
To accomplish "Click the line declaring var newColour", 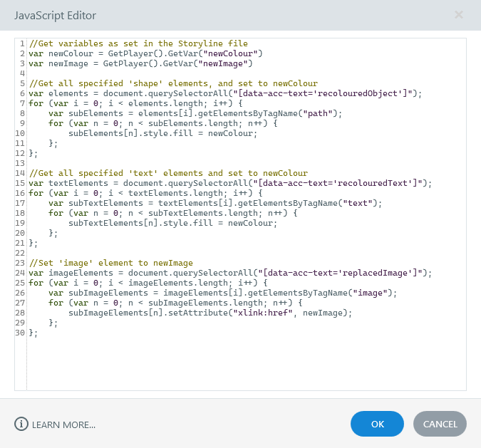I will point(145,53).
